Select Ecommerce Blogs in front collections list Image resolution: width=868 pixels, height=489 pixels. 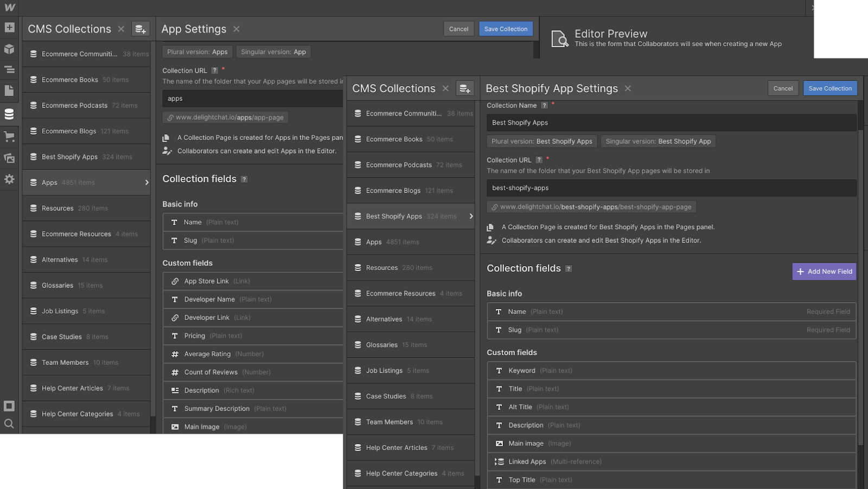[411, 191]
